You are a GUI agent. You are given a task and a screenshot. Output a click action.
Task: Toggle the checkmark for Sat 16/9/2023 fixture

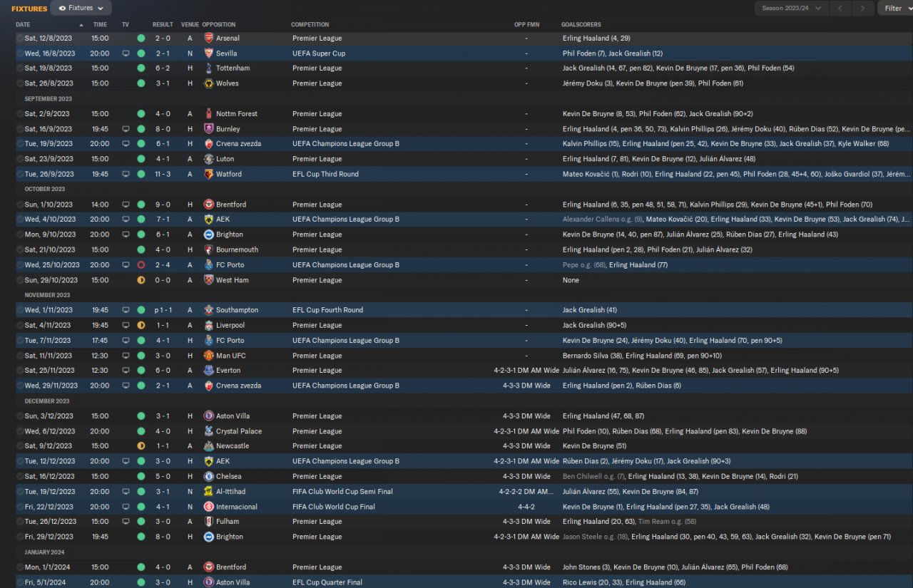(x=20, y=129)
